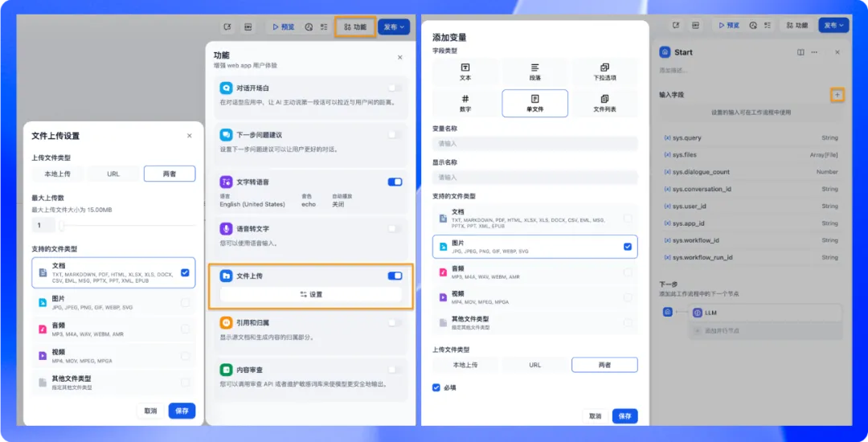Click the Start node home icon
The height and width of the screenshot is (442, 868).
pos(665,52)
